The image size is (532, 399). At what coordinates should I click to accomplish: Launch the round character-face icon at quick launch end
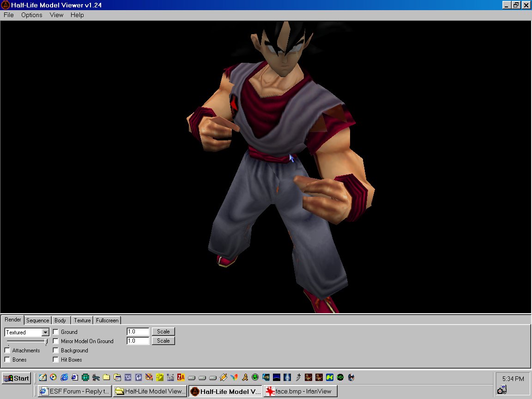coord(351,377)
